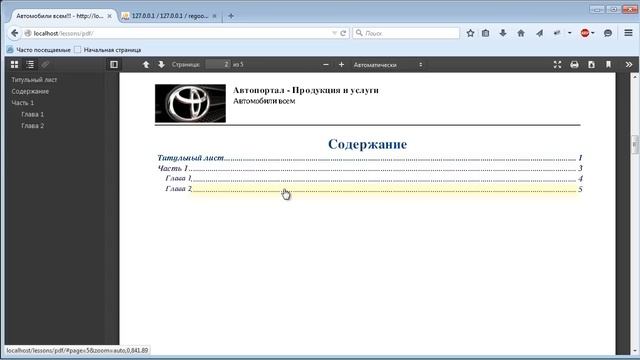
Task: Go to the browser home page
Action: click(x=521, y=33)
